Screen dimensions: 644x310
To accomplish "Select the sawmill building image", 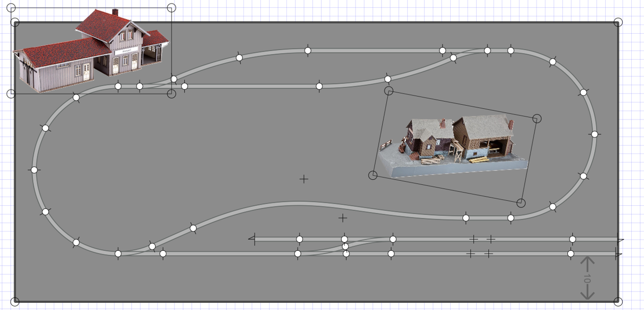I will [x=455, y=143].
